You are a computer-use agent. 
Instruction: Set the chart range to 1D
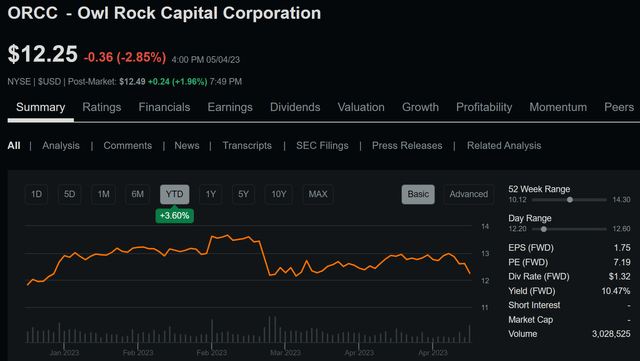pyautogui.click(x=36, y=194)
